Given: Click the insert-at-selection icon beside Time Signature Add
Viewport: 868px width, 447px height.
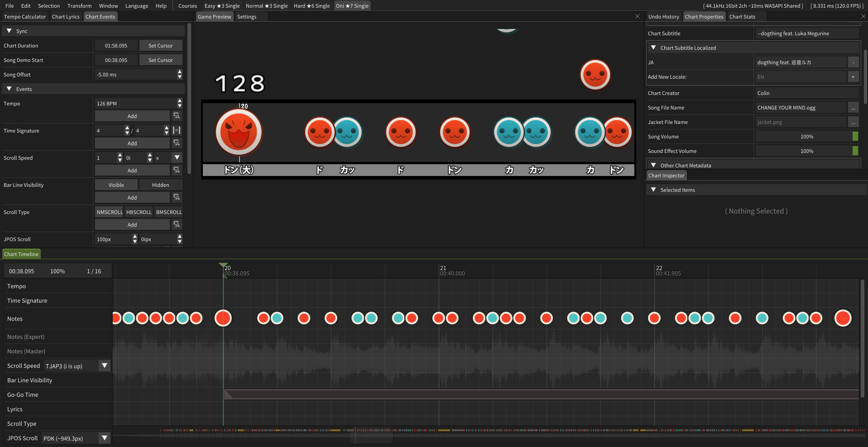Looking at the screenshot, I should tap(177, 143).
